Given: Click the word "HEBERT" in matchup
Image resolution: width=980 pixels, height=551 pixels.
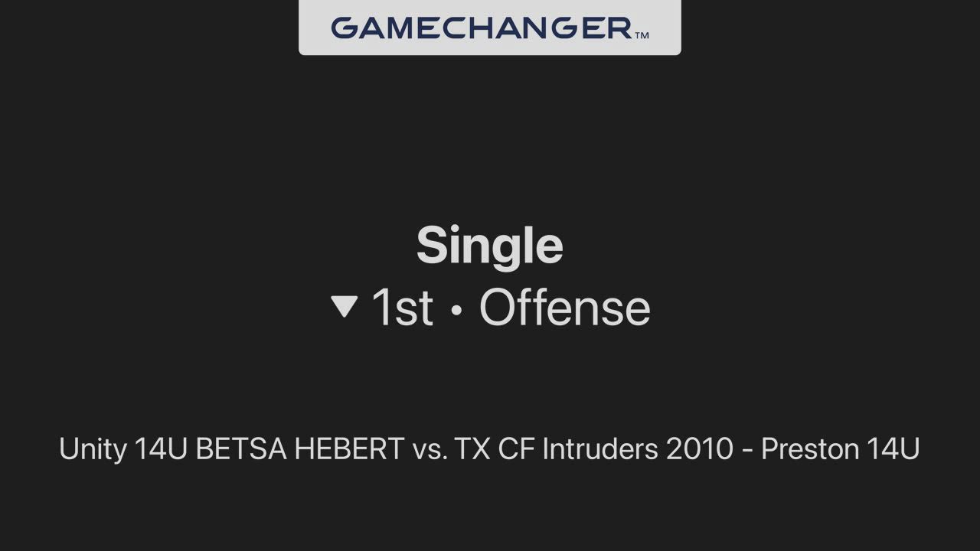Looking at the screenshot, I should click(349, 449).
